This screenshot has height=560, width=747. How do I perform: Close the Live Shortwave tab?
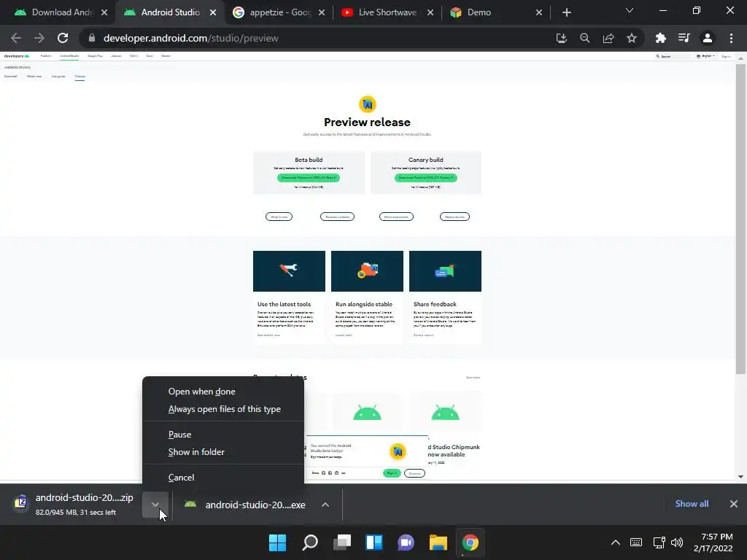430,12
